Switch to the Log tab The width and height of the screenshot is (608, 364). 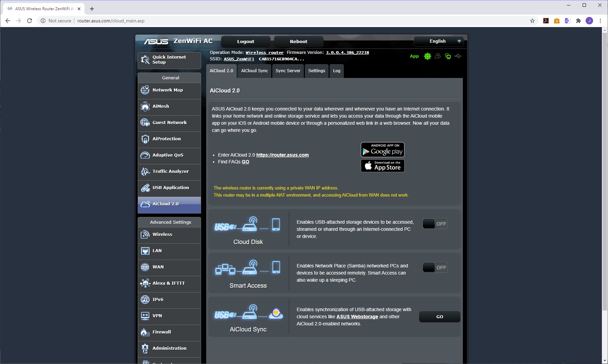click(337, 71)
